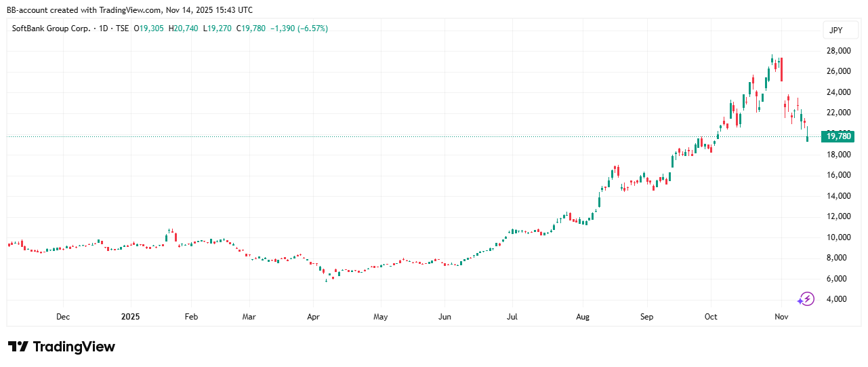The width and height of the screenshot is (868, 367).
Task: Click the low value L19,270
Action: pyautogui.click(x=218, y=28)
